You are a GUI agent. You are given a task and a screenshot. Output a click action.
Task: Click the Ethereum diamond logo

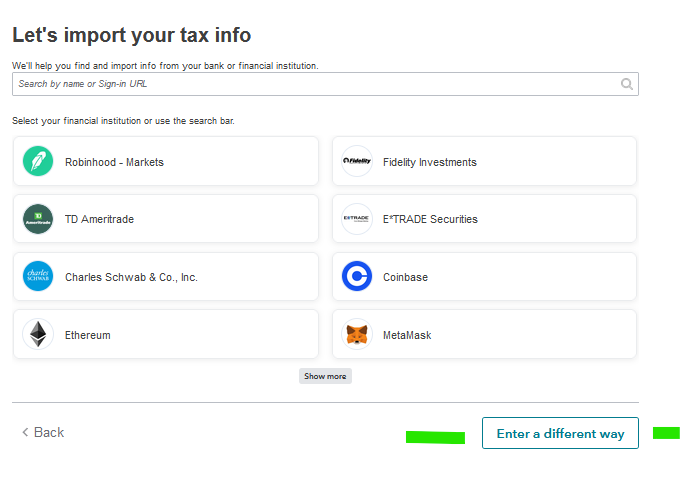click(38, 334)
